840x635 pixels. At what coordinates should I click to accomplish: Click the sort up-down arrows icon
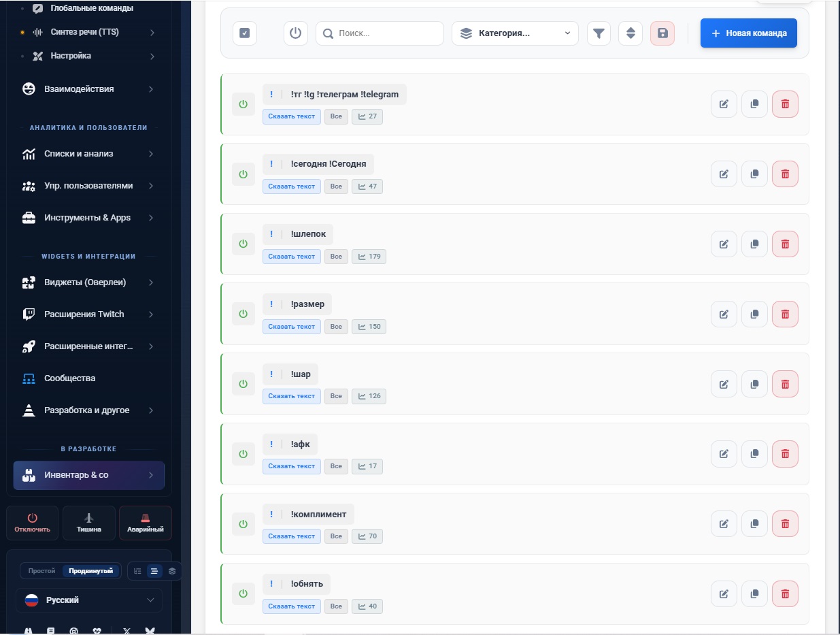point(631,33)
